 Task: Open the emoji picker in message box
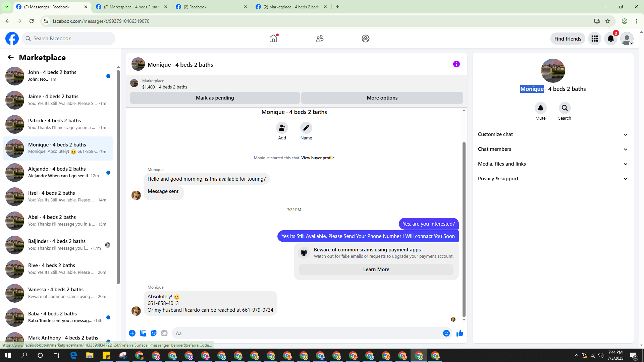(446, 333)
